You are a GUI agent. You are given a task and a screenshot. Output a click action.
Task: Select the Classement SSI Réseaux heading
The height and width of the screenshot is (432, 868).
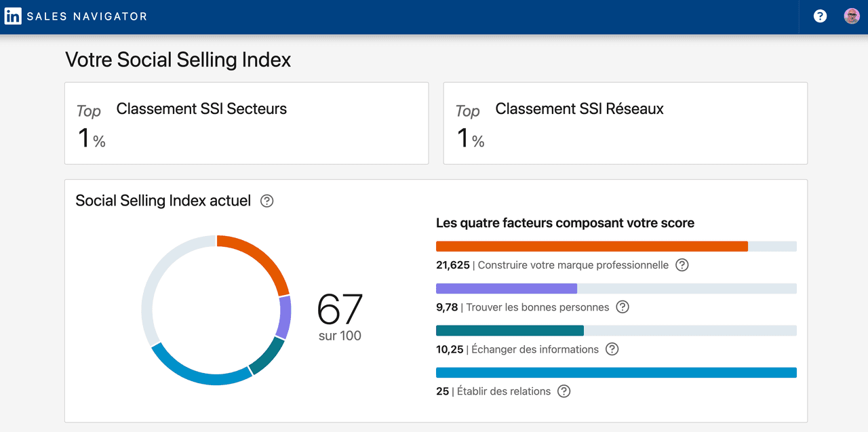click(x=580, y=109)
